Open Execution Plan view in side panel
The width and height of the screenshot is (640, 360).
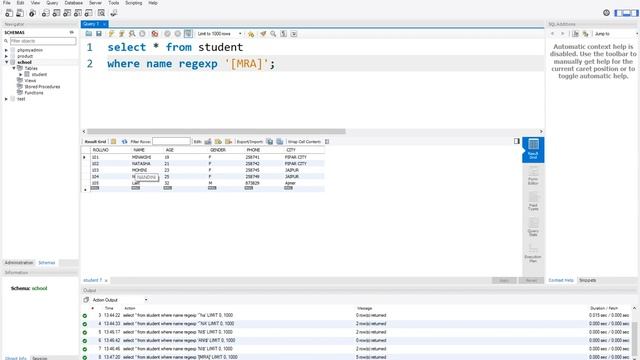[x=533, y=253]
